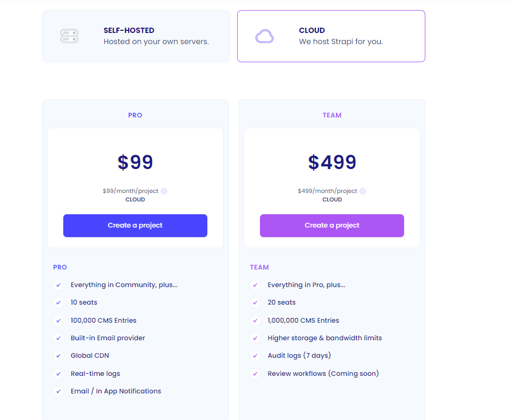Open the tooltip info icon next to $99/month/project
Image resolution: width=512 pixels, height=420 pixels.
coord(164,191)
